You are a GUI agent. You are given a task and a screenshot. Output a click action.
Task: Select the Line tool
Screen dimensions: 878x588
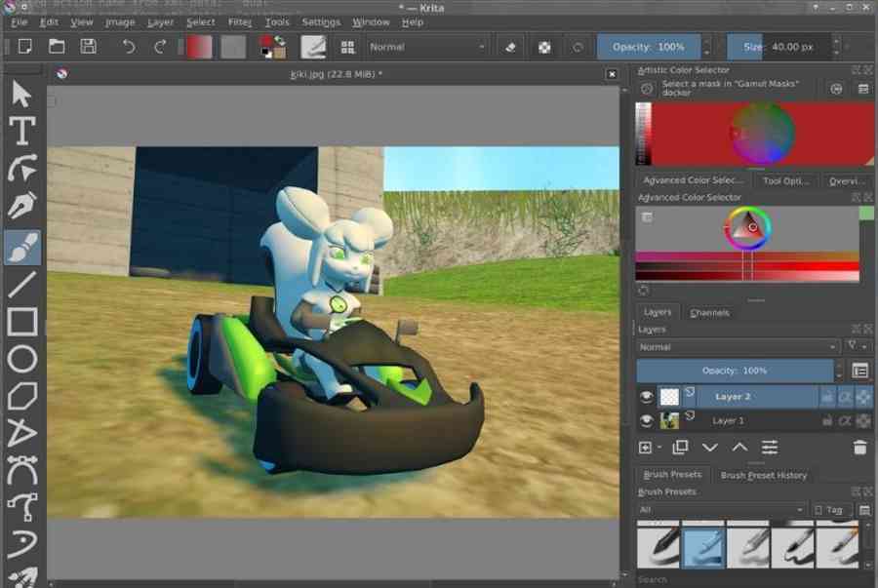[x=21, y=285]
